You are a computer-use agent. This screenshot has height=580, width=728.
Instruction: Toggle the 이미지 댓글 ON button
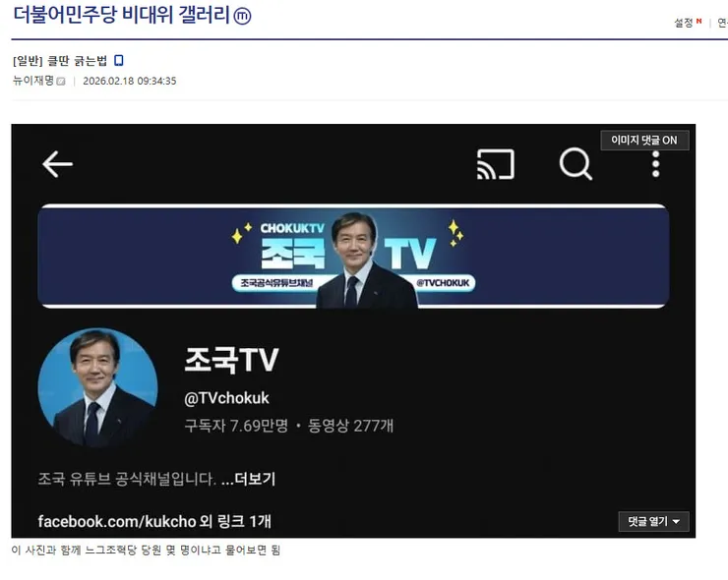pos(644,141)
